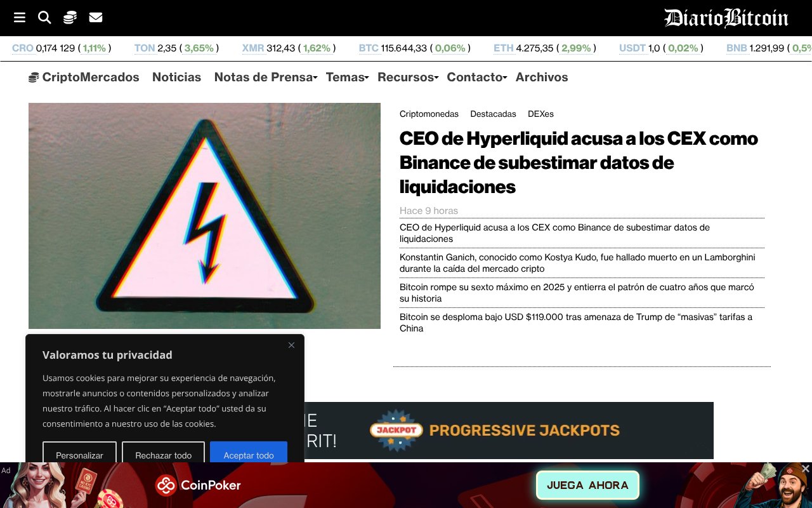Expand the Temas dropdown

[345, 77]
